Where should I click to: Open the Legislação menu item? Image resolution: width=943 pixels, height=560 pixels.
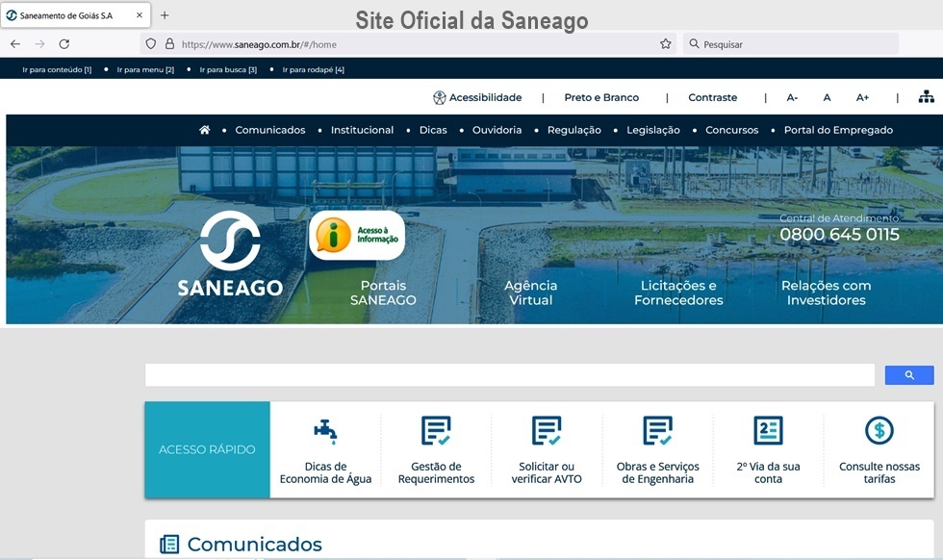pyautogui.click(x=653, y=130)
